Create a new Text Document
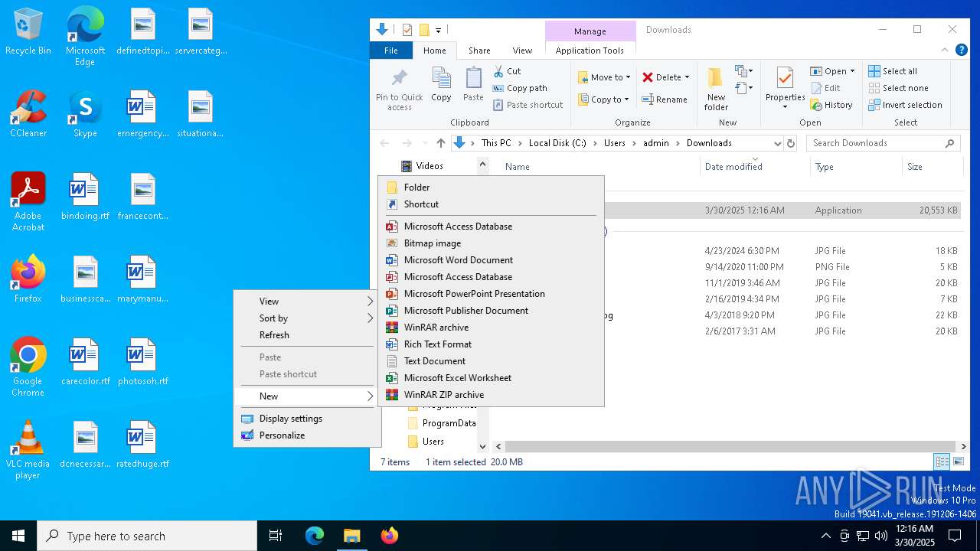 (491, 361)
